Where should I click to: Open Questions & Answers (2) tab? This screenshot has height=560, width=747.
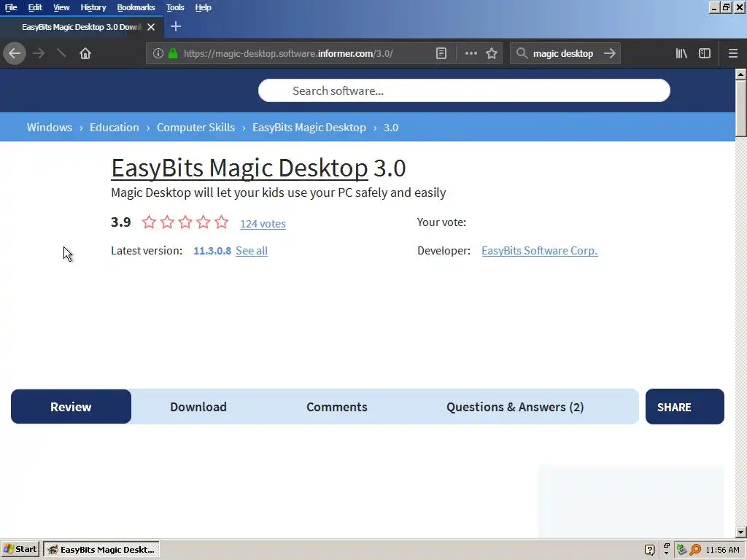click(515, 407)
